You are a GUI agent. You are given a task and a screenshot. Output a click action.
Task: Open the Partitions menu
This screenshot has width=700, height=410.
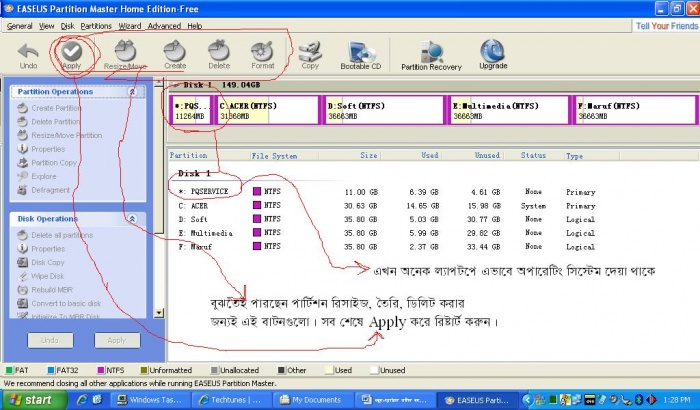(96, 26)
